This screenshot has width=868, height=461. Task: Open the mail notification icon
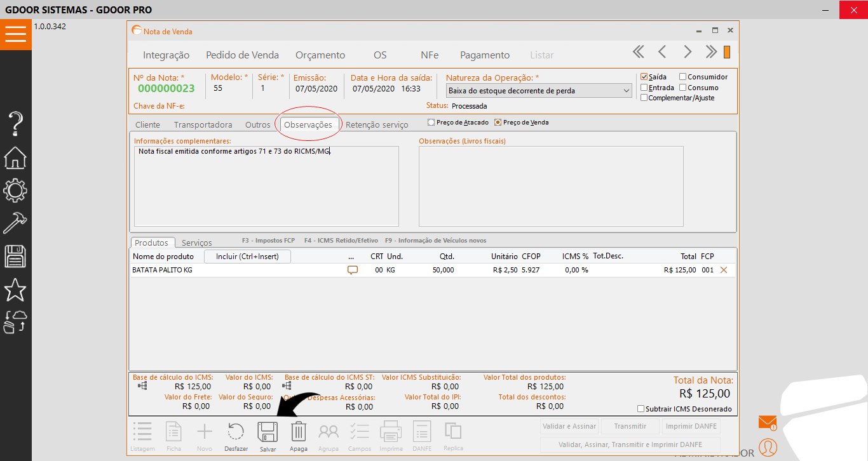point(768,422)
